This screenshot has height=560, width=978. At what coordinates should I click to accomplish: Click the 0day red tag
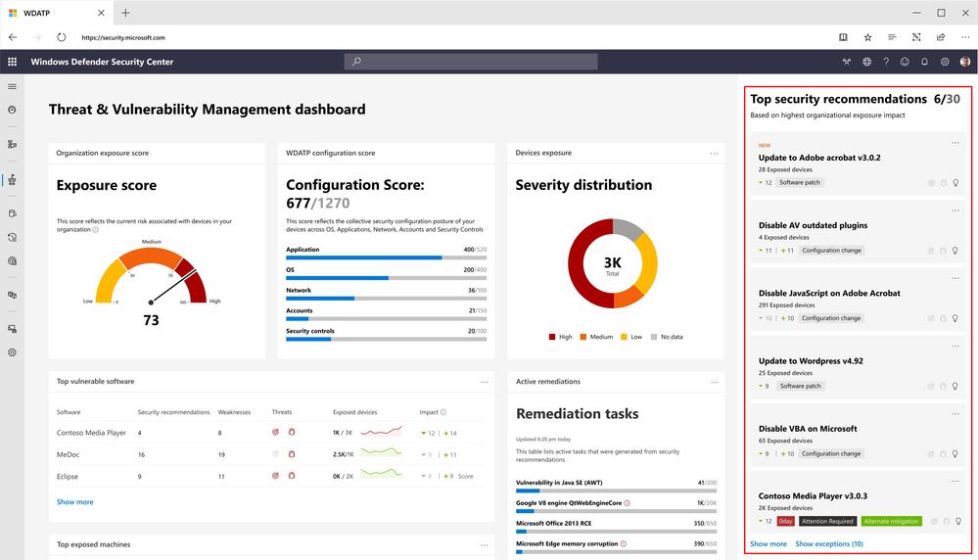pyautogui.click(x=785, y=522)
